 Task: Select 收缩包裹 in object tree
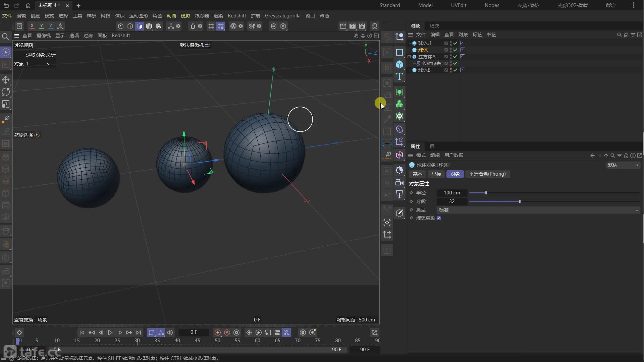click(x=431, y=63)
